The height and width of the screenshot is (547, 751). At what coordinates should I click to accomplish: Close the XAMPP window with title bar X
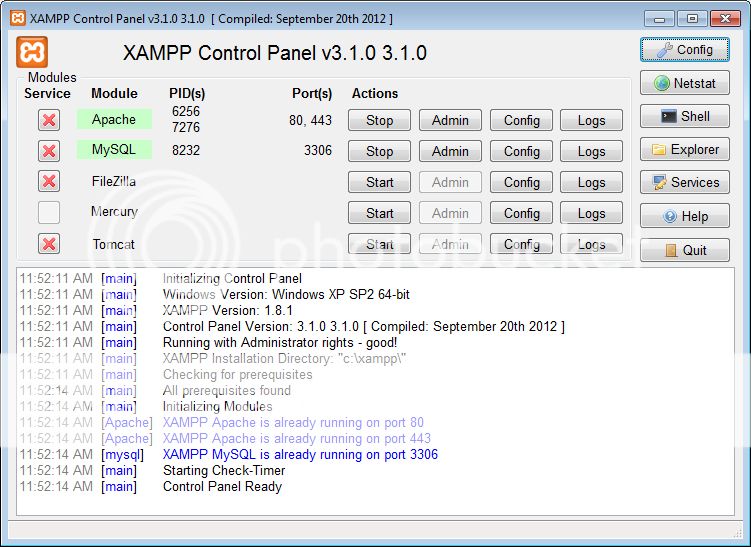[725, 19]
